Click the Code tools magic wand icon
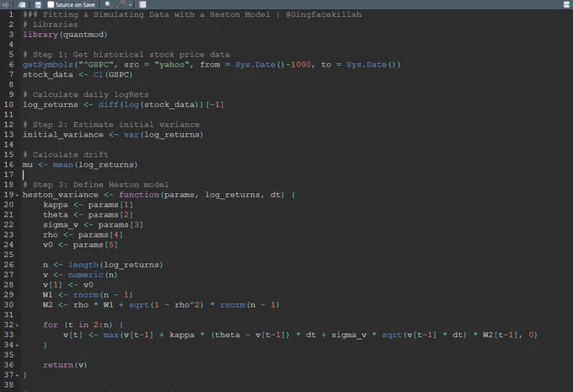This screenshot has width=573, height=392. pos(121,4)
